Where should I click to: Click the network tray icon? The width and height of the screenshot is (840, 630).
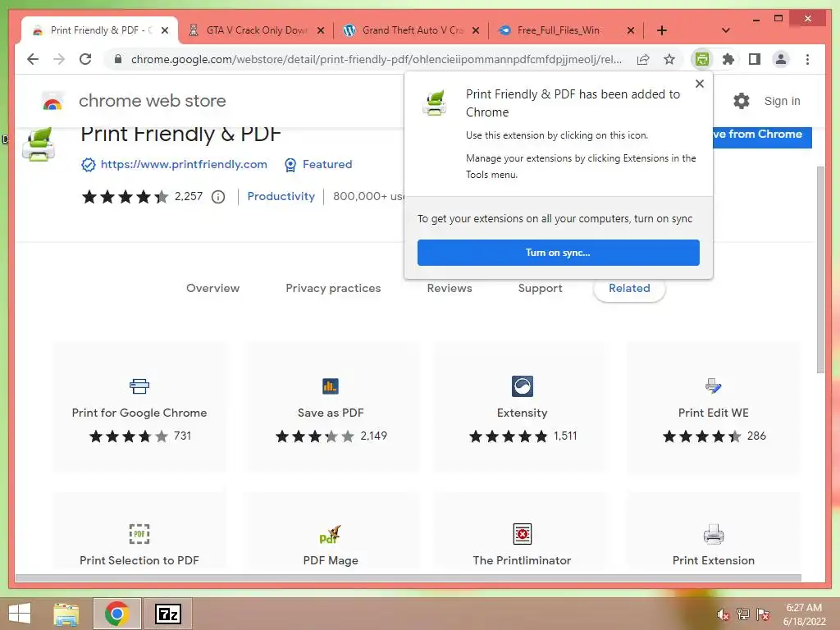[x=743, y=614]
